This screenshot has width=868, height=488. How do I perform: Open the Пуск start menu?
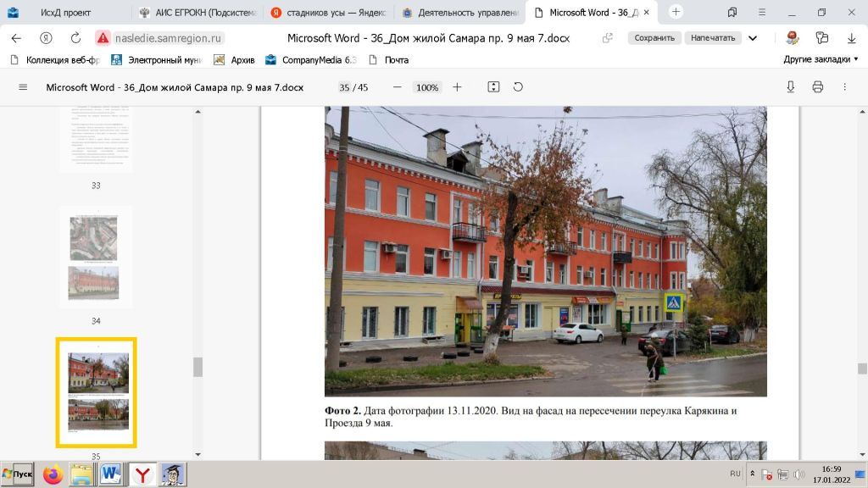(x=17, y=474)
